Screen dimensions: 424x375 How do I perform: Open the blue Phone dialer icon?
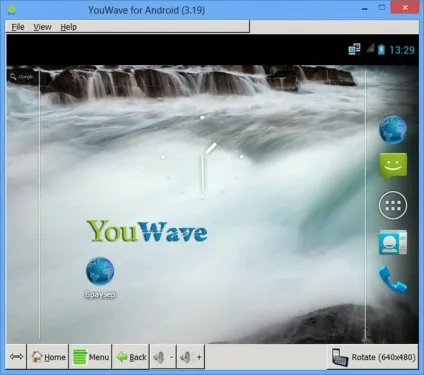(393, 279)
